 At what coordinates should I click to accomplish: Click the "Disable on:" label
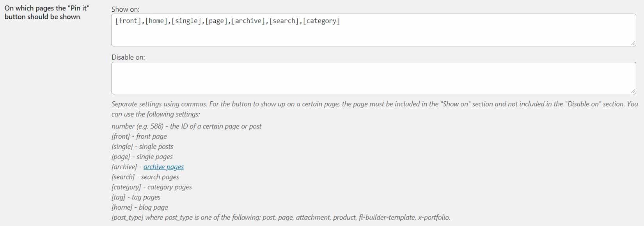pos(128,57)
